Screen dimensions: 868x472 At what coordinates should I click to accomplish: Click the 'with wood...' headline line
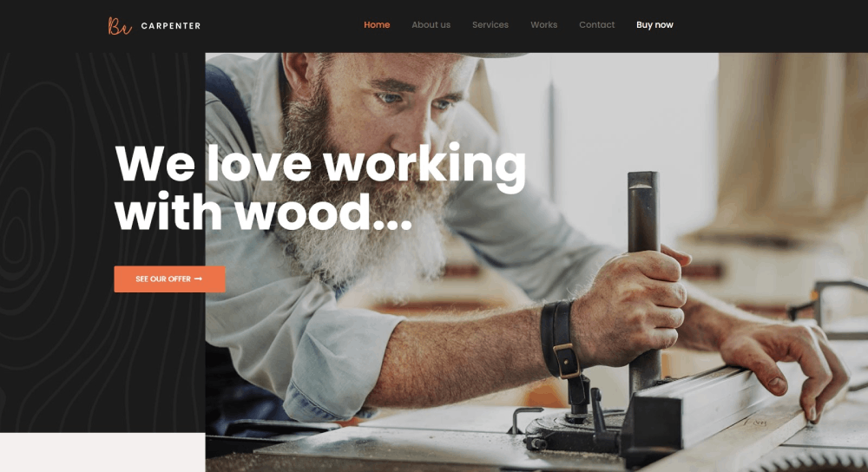coord(264,213)
